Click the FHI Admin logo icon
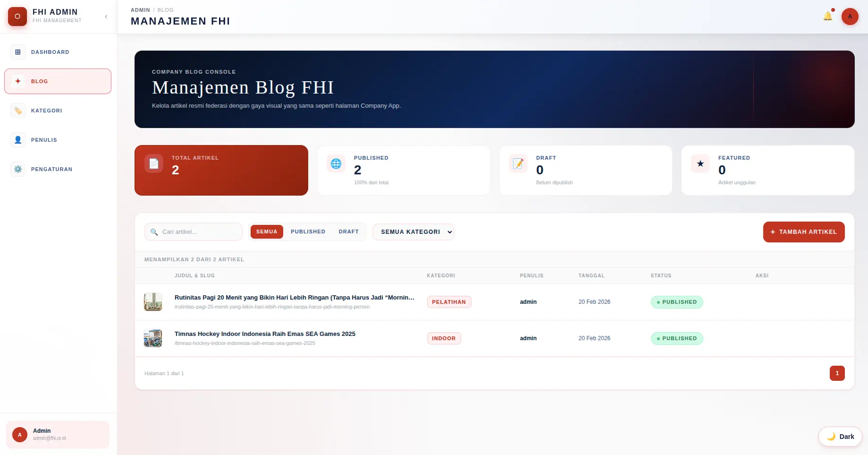The image size is (868, 455). pyautogui.click(x=17, y=17)
